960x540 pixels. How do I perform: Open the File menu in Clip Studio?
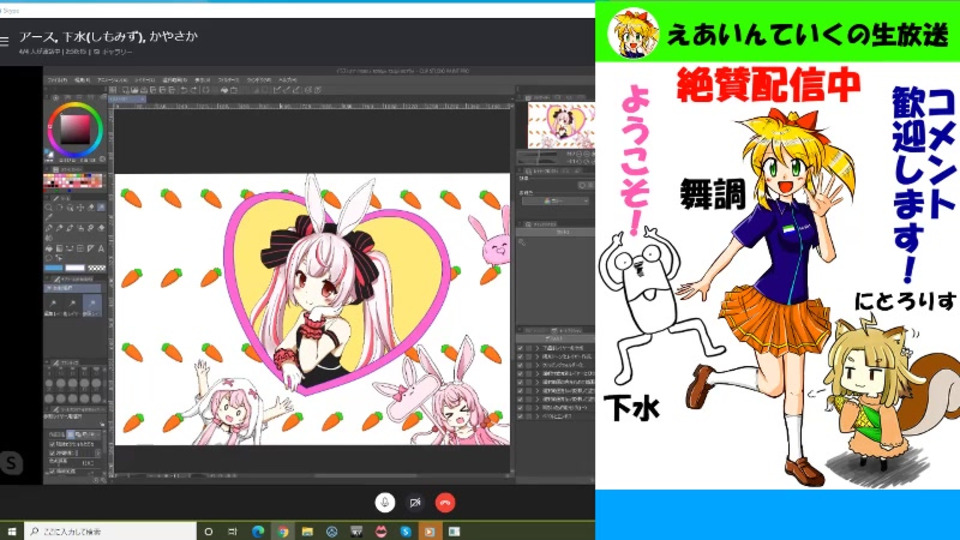coord(57,80)
